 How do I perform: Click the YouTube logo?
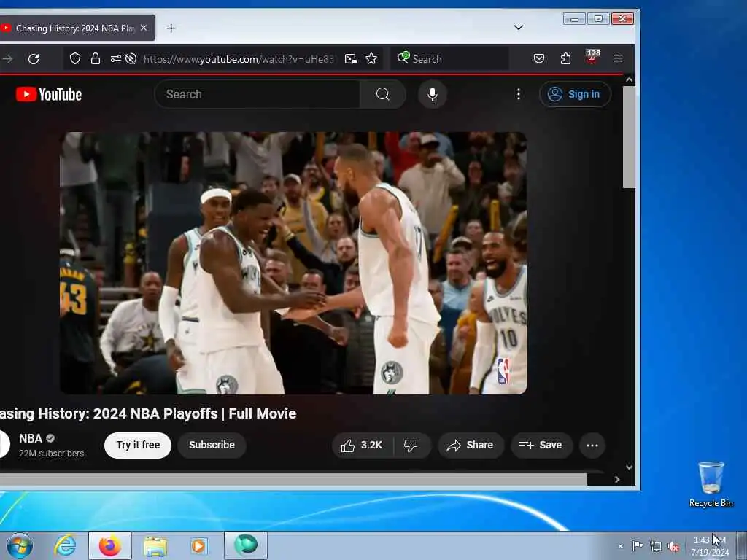point(49,94)
